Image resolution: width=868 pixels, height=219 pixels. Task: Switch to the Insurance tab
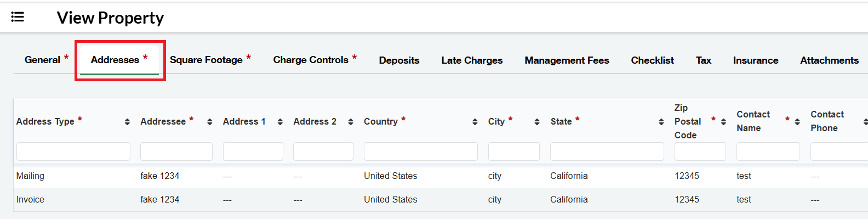pos(756,60)
